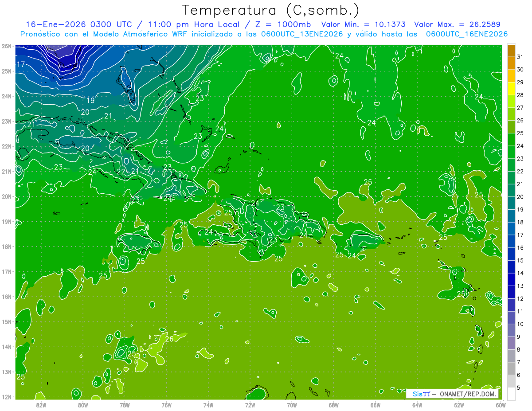Click the bright yellow swatch in the color legend
Viewport: 532px width, 411px height.
tap(511, 89)
